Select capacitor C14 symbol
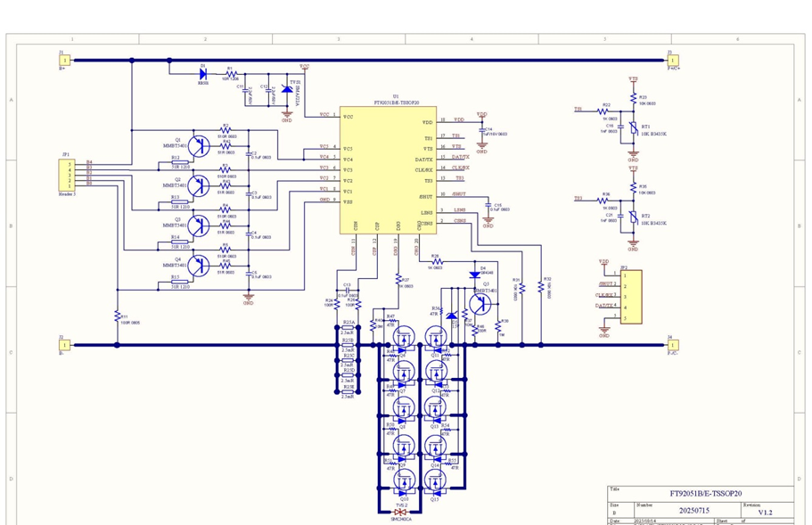Image resolution: width=812 pixels, height=525 pixels. click(481, 128)
